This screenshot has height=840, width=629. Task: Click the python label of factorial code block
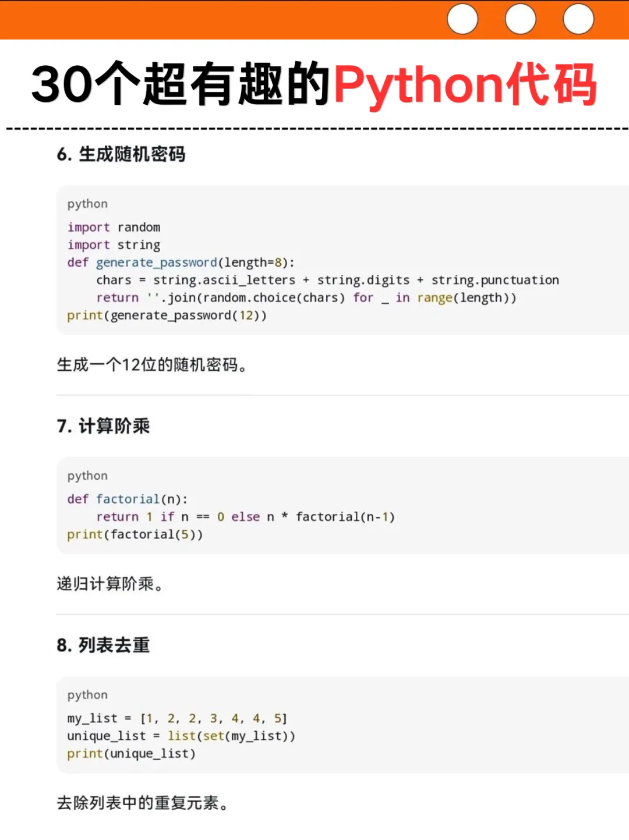point(87,476)
